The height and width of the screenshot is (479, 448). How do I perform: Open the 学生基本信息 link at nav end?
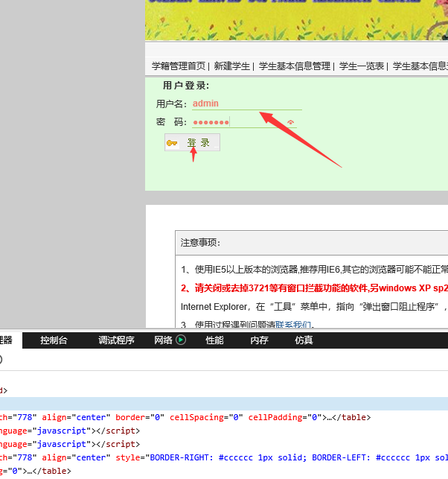coord(420,66)
